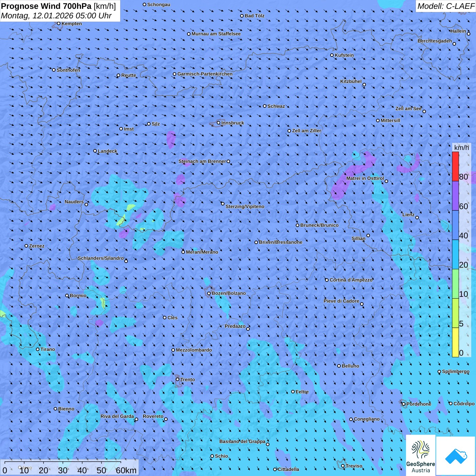Screen dimensions: 476x476
Task: Click the 'Zell am Ziller' label
Action: (x=307, y=131)
